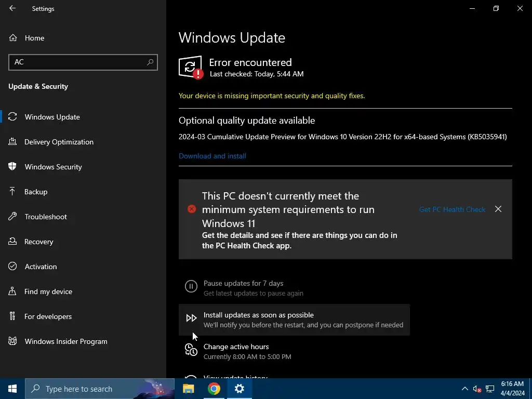
Task: Open File Explorer from the taskbar
Action: click(188, 389)
